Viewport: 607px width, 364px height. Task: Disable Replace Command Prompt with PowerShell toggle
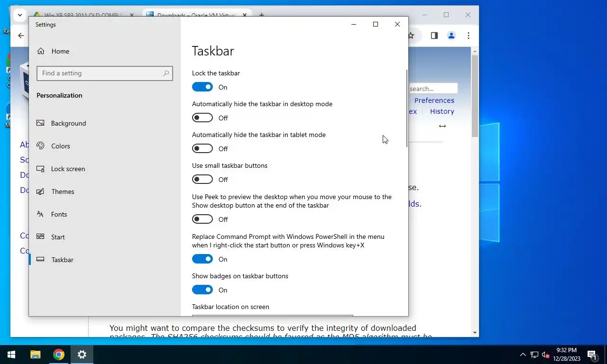click(x=202, y=259)
